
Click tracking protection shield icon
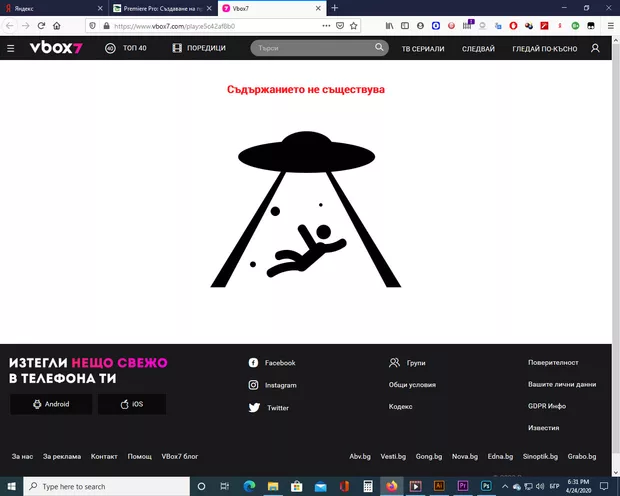[x=92, y=26]
